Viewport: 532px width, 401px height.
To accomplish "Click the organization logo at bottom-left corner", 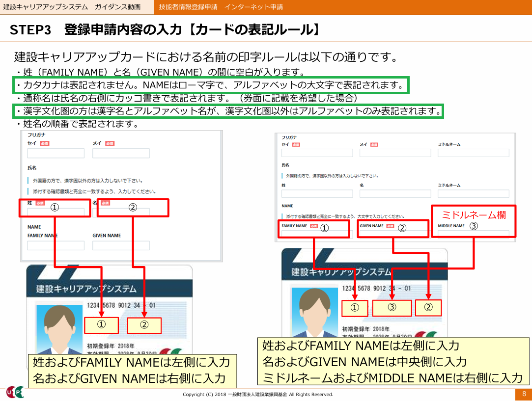I will pyautogui.click(x=15, y=392).
